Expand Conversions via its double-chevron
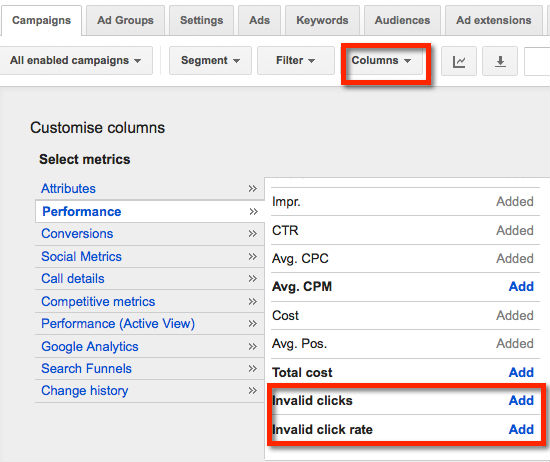Image resolution: width=550 pixels, height=462 pixels. click(x=253, y=234)
